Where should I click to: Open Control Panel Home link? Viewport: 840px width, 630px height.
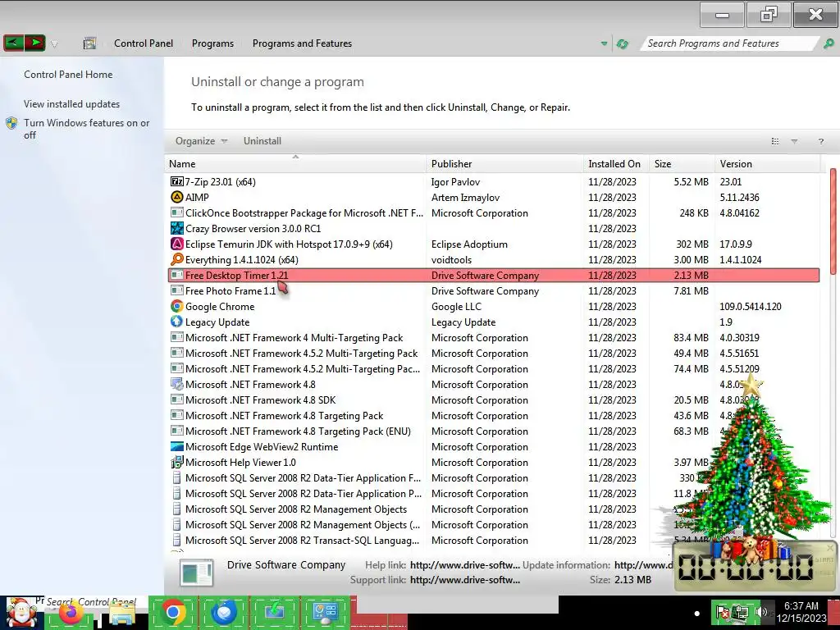68,75
